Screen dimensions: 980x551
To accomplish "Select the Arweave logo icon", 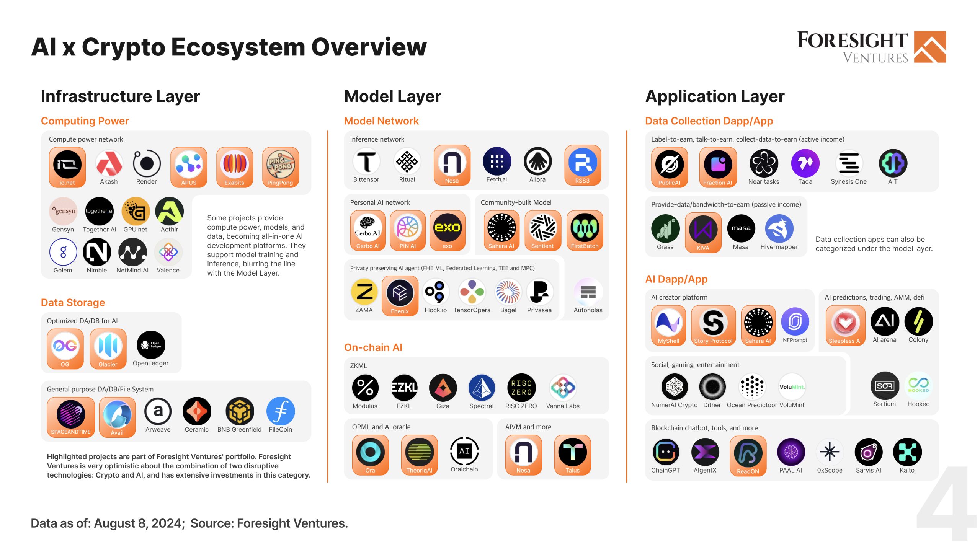I will pos(158,412).
